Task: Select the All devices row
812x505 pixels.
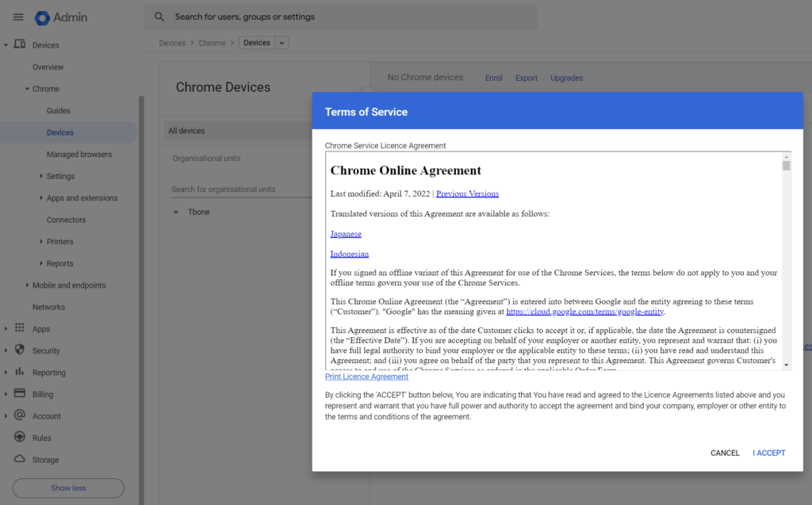Action: coord(238,131)
